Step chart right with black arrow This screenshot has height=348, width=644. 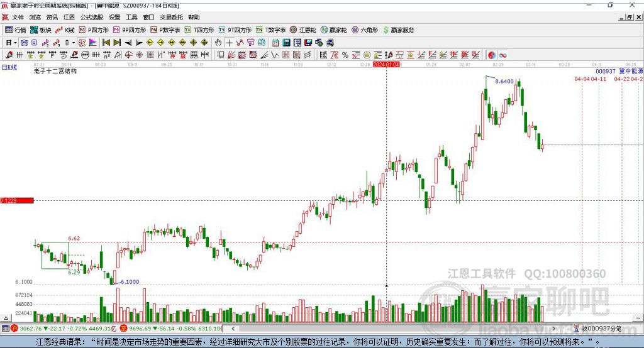139,43
